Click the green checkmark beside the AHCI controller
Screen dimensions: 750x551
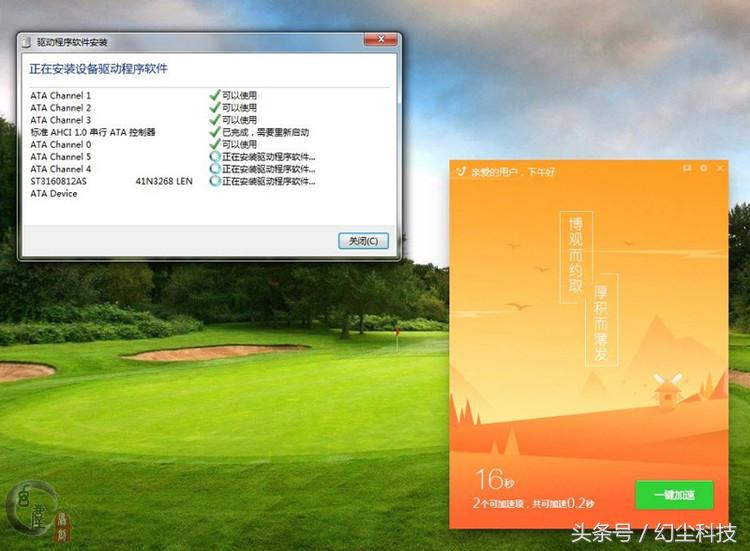coord(215,132)
